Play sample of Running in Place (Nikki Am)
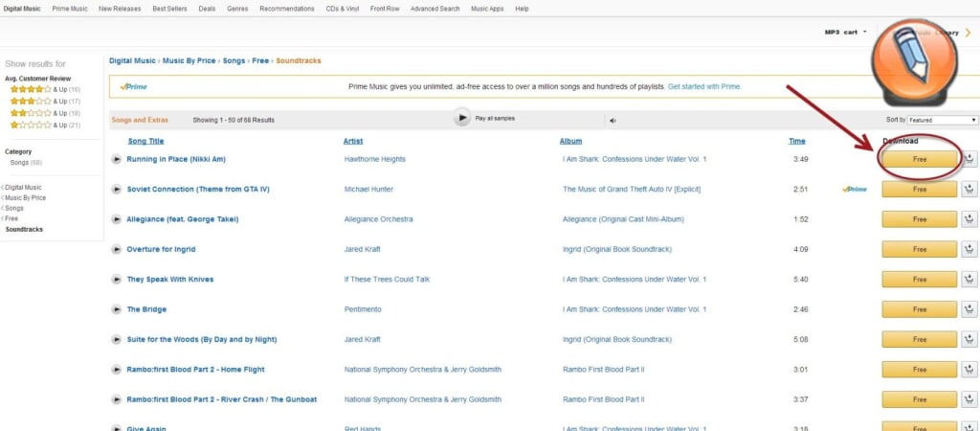 point(116,160)
